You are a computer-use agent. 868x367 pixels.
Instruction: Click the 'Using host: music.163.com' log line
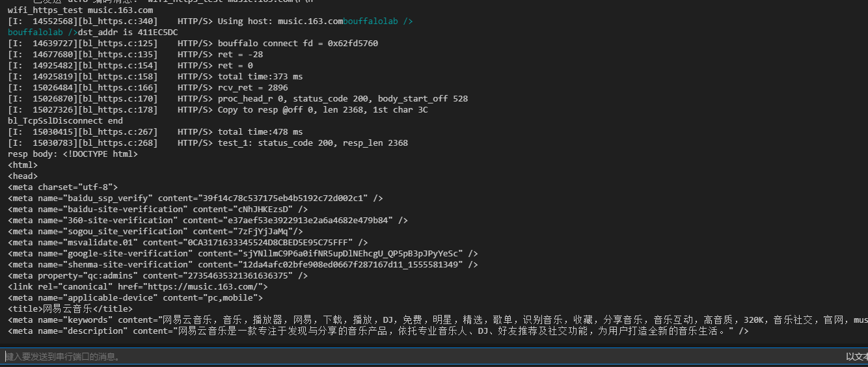[x=210, y=21]
